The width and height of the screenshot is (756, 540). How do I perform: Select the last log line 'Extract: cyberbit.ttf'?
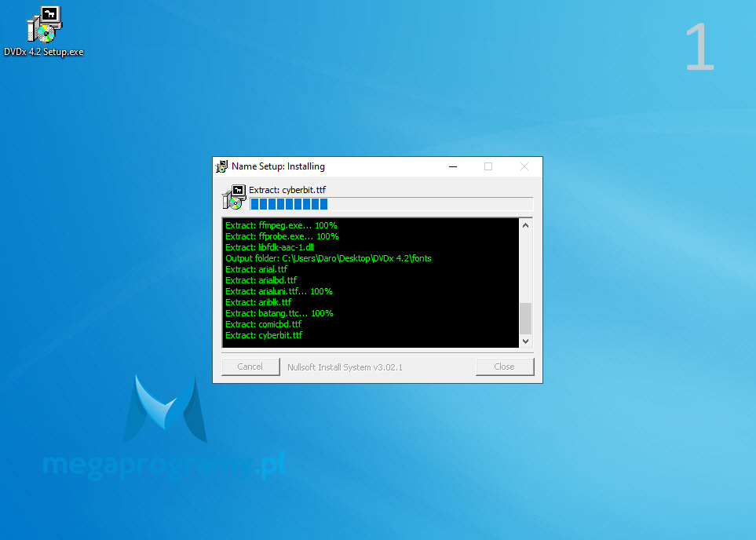point(264,335)
